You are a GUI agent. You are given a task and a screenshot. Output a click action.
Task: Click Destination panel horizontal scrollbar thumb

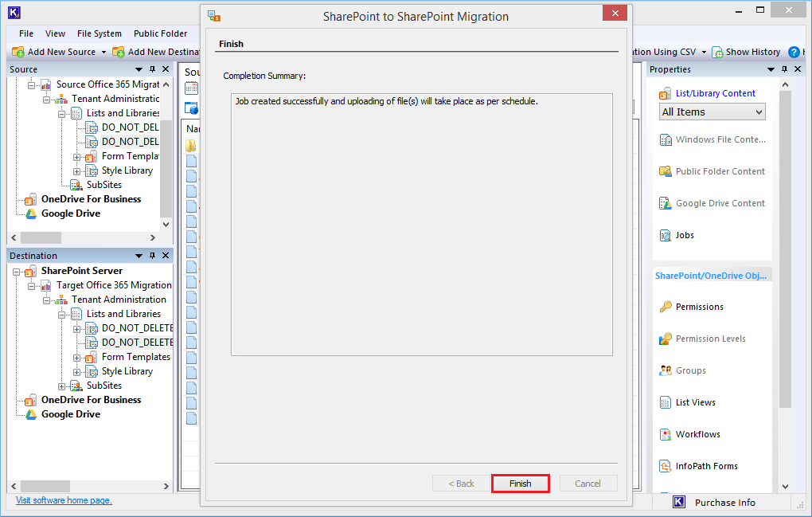pyautogui.click(x=45, y=487)
